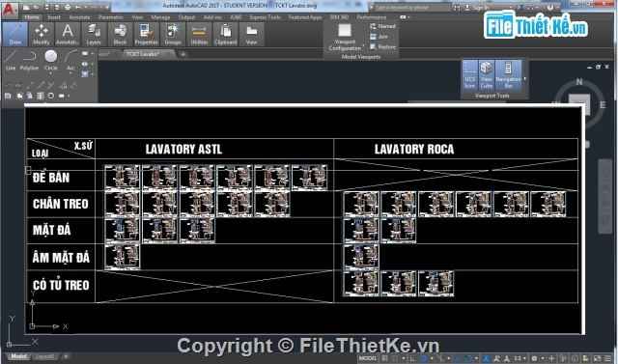Click the first ĐỂ BÀN lavatory thumbnail

coord(123,178)
